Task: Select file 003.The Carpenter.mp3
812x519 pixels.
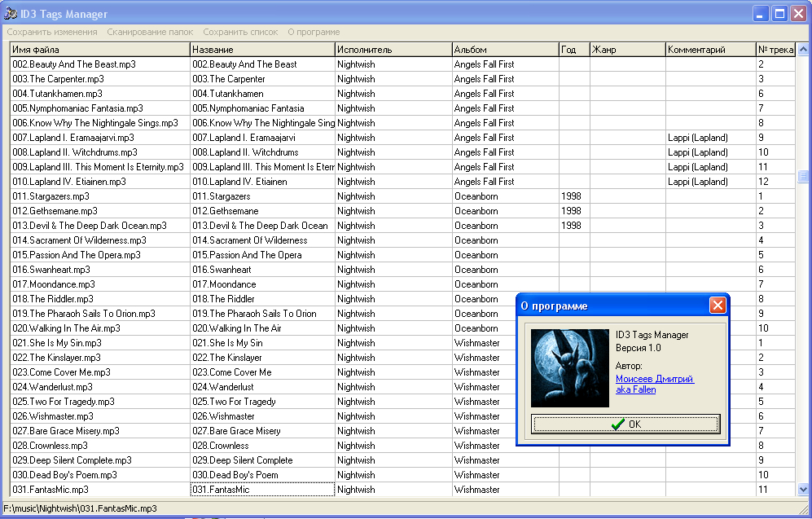Action: [x=100, y=79]
